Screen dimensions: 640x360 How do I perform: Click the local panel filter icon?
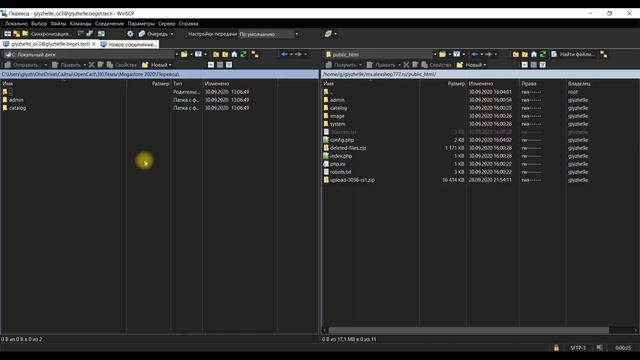coord(198,54)
